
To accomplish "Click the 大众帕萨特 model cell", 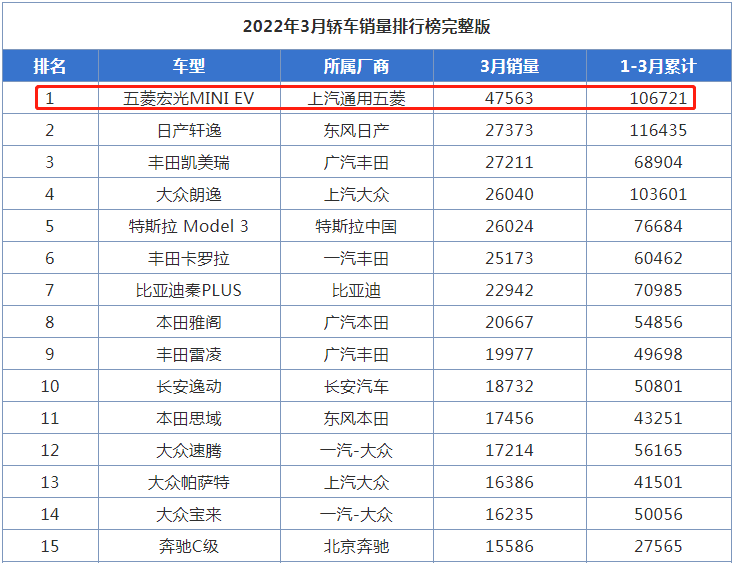I will (x=189, y=482).
